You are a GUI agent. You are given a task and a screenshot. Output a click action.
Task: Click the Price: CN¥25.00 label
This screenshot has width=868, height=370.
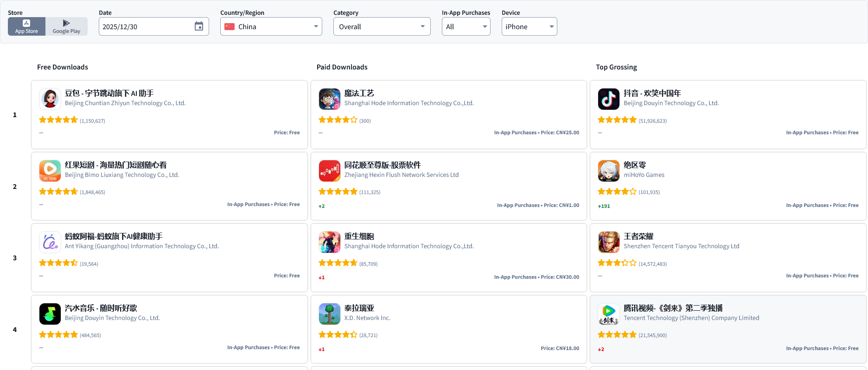point(560,132)
